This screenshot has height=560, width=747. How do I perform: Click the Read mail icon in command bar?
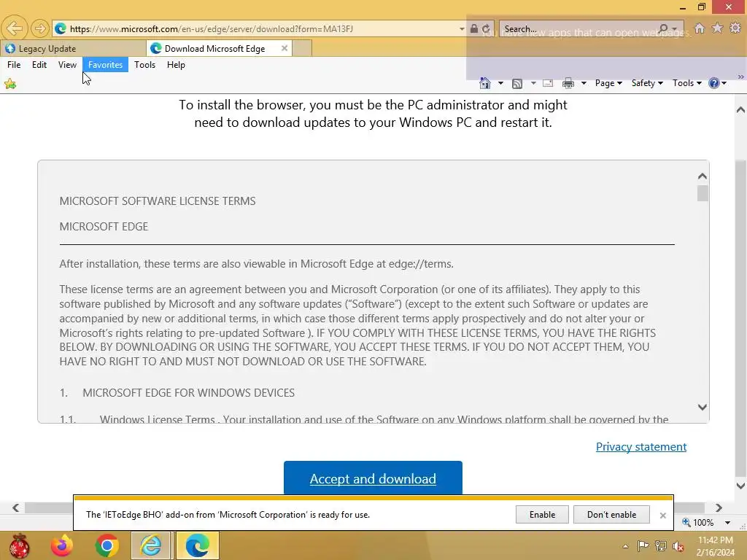pos(548,83)
